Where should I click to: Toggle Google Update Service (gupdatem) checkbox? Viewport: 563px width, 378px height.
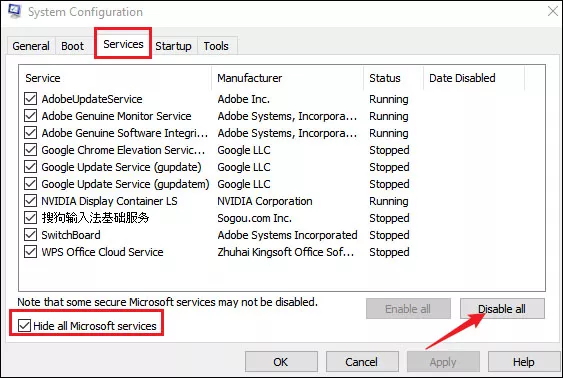(x=31, y=184)
